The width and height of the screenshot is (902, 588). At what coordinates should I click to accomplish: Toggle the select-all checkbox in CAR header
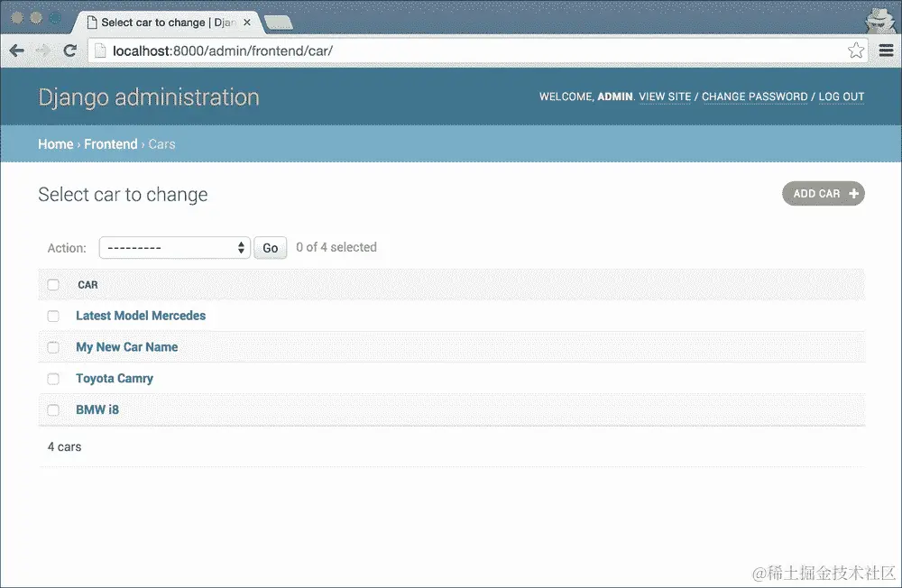pyautogui.click(x=53, y=285)
